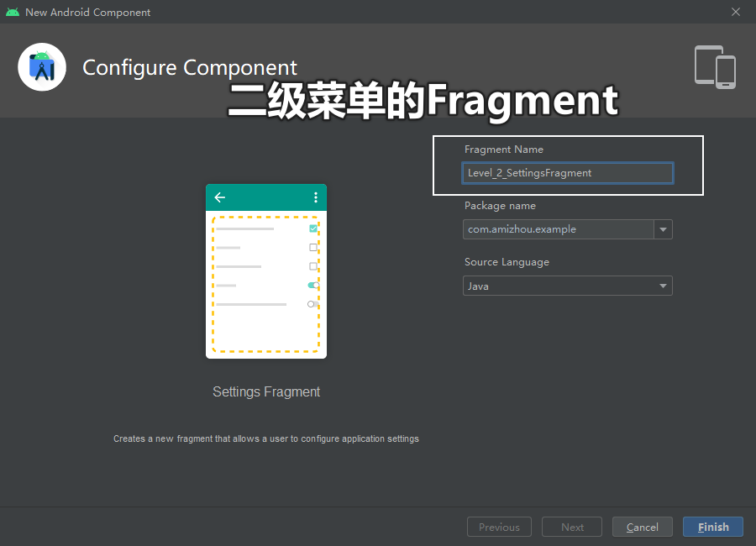This screenshot has width=756, height=546.
Task: Flip the enabled teal switch in the preview
Action: tap(312, 285)
